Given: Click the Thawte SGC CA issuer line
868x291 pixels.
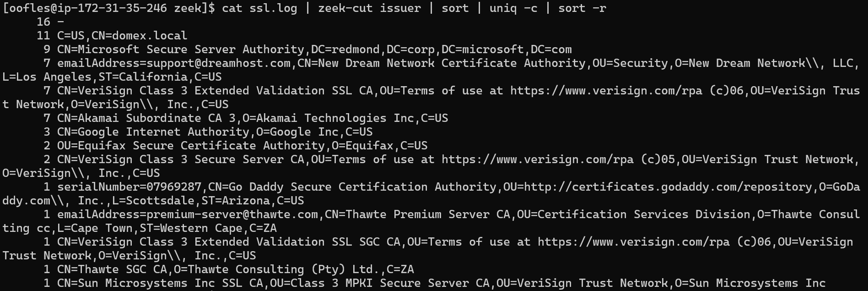Looking at the screenshot, I should pos(236,269).
